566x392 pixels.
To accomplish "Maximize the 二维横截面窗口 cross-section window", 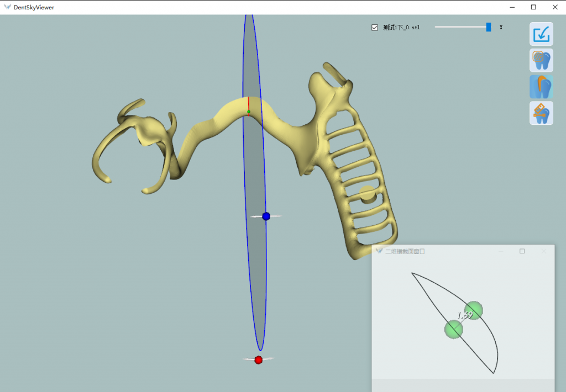I will coord(522,251).
